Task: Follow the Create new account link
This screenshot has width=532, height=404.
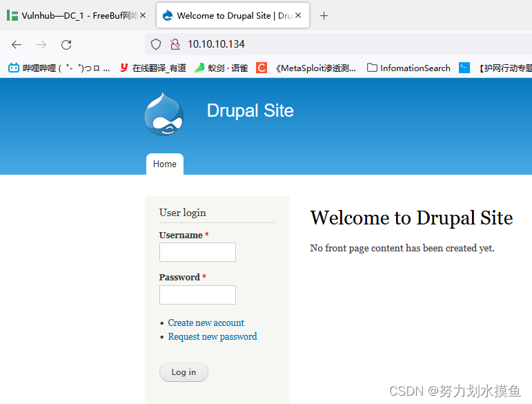Action: click(206, 323)
